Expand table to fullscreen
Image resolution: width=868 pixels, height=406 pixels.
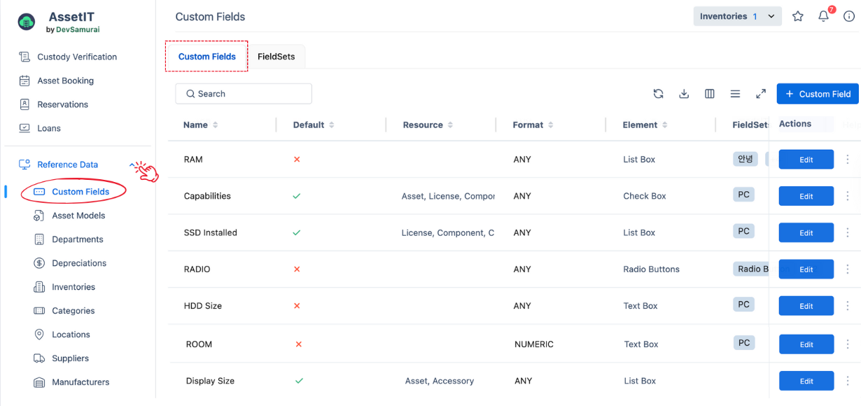coord(761,94)
